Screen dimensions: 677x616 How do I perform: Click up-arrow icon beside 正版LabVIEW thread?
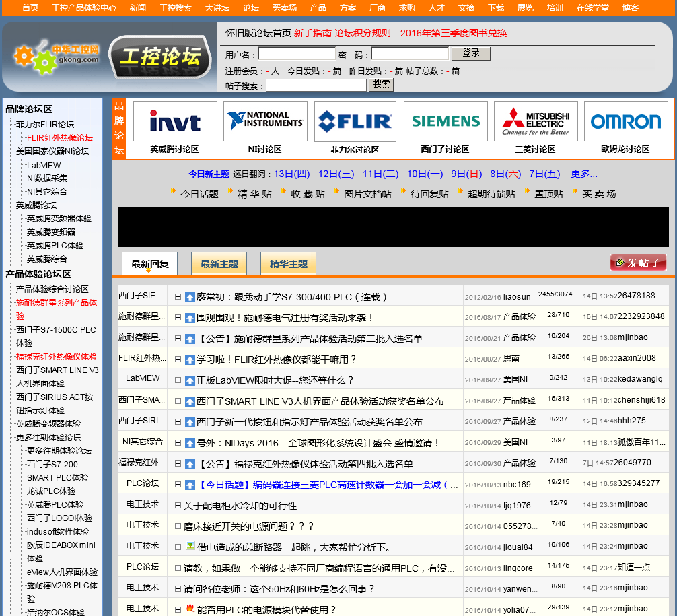click(190, 380)
